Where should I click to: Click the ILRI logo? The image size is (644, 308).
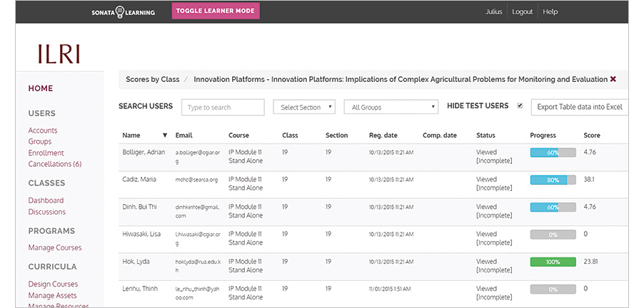click(x=58, y=54)
